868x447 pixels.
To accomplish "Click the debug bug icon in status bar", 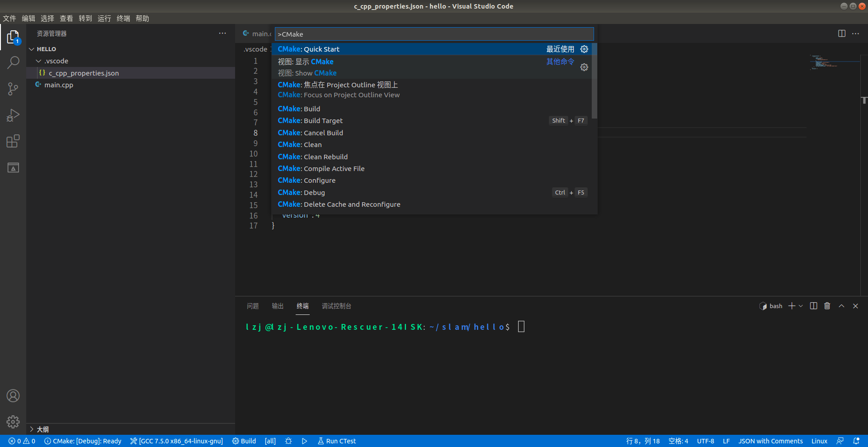I will coord(288,441).
